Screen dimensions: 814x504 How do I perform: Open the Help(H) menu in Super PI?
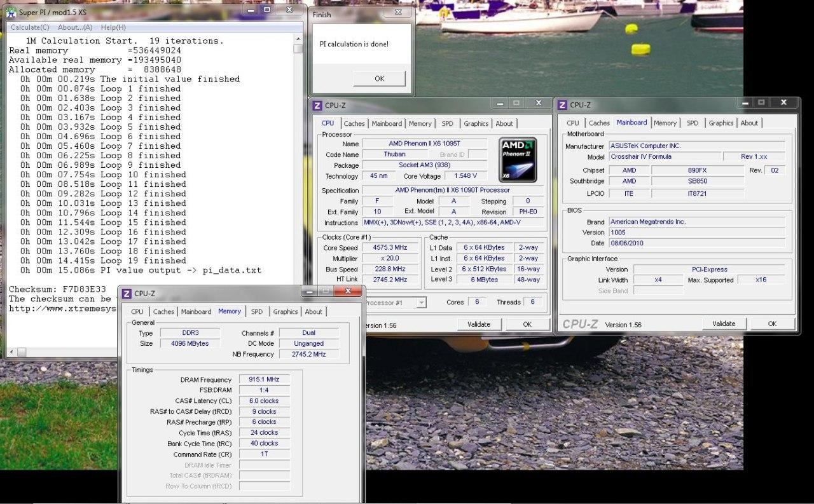[x=113, y=27]
